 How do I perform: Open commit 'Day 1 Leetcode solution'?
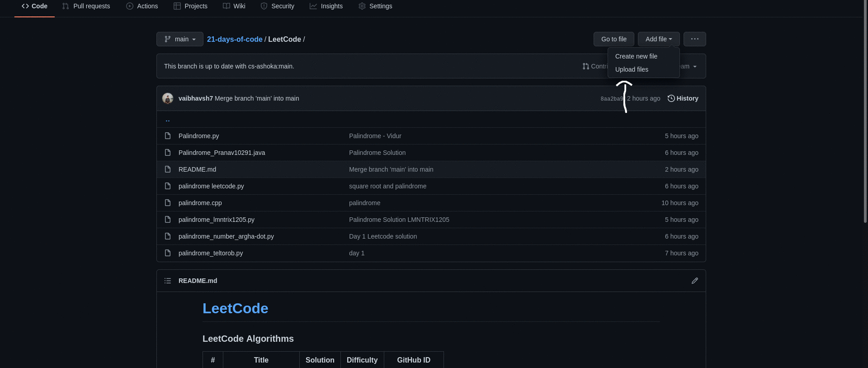383,237
